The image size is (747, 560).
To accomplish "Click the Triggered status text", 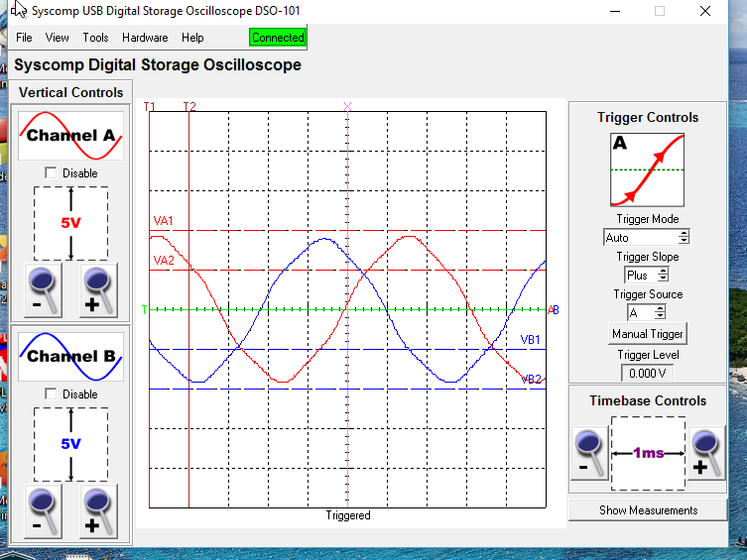I will coord(348,515).
